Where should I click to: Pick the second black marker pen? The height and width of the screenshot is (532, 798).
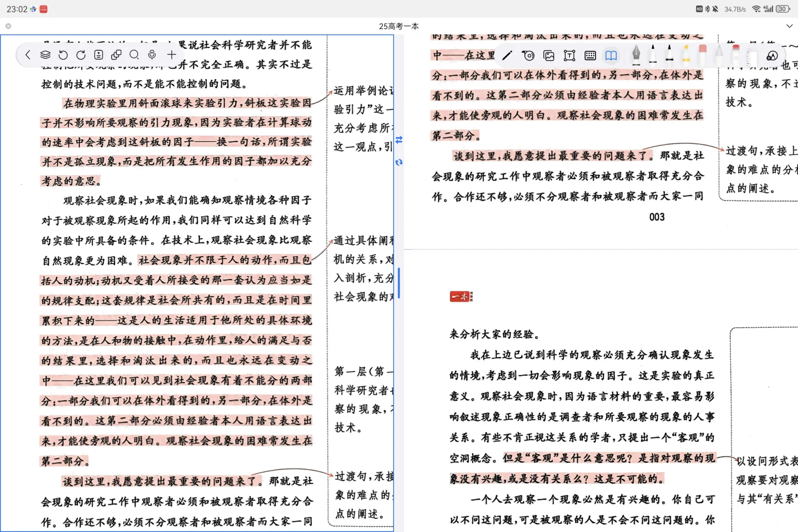tap(669, 55)
